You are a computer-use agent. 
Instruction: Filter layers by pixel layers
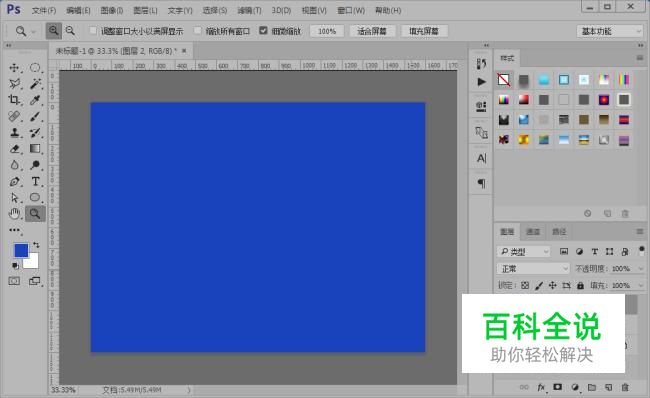pyautogui.click(x=564, y=251)
